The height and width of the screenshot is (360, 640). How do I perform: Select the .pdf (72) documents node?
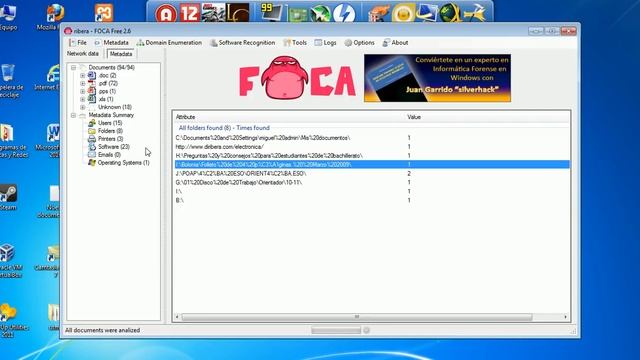point(108,83)
